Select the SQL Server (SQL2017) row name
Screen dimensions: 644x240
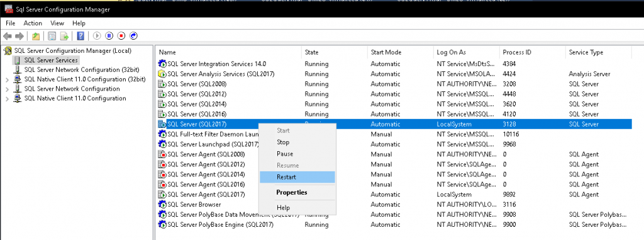[197, 124]
